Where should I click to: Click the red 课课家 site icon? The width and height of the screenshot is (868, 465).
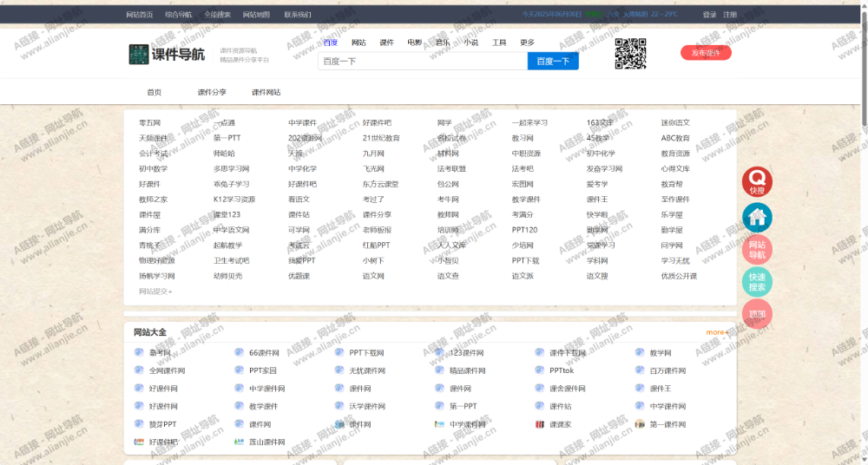coord(540,424)
